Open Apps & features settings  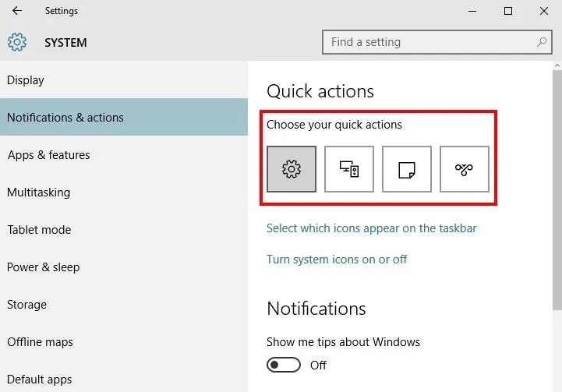124,155
